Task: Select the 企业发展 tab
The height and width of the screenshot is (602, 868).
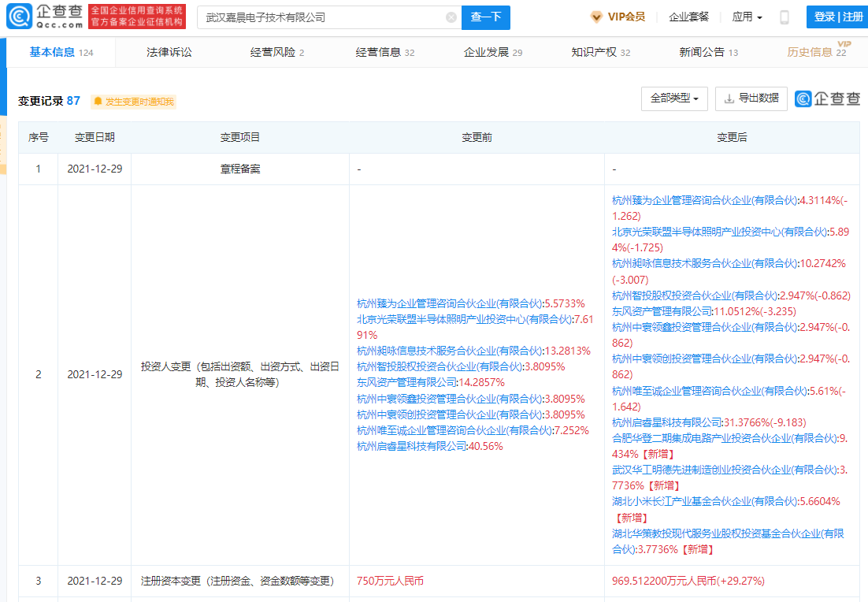Action: [x=492, y=52]
